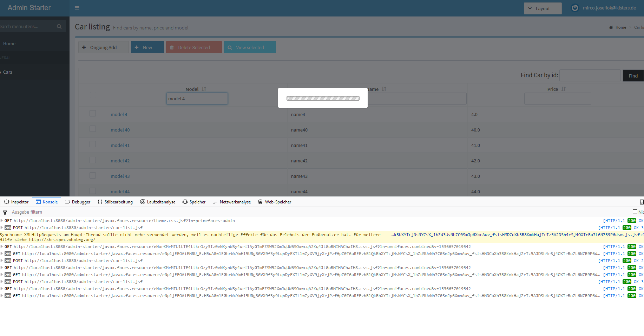This screenshot has height=336, width=644.
Task: Switch to the Laufzeitanalyse devtools tab
Action: (158, 202)
